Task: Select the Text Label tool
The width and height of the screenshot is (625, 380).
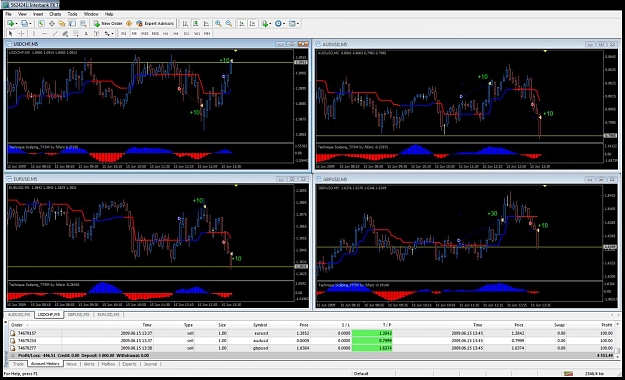Action: tap(96, 34)
